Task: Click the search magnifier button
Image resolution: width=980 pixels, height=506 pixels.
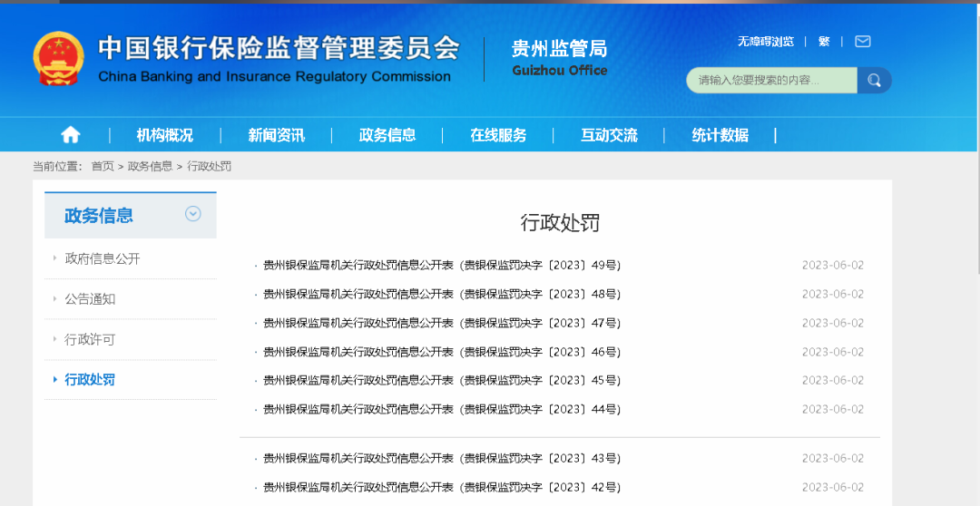Action: point(874,80)
